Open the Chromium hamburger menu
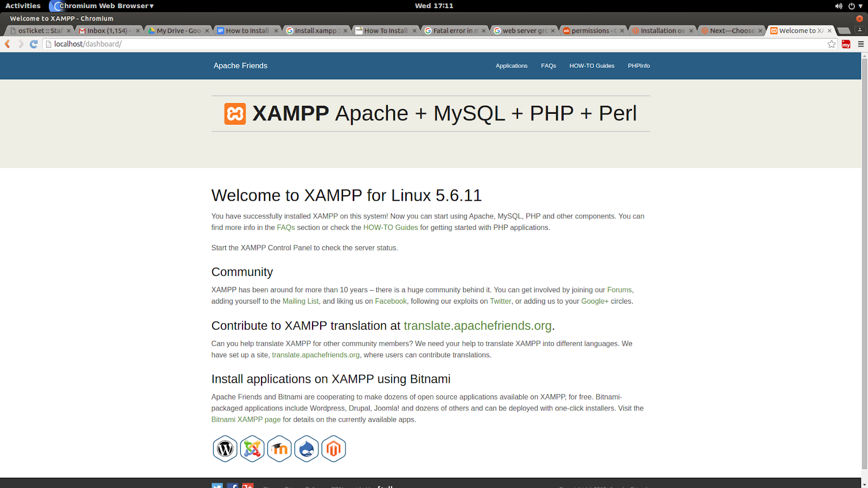 860,44
